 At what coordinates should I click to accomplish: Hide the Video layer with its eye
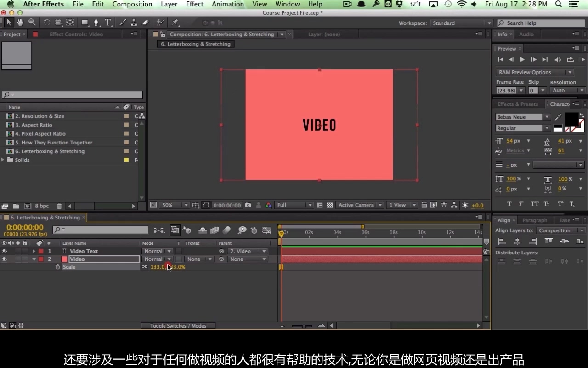pos(4,259)
